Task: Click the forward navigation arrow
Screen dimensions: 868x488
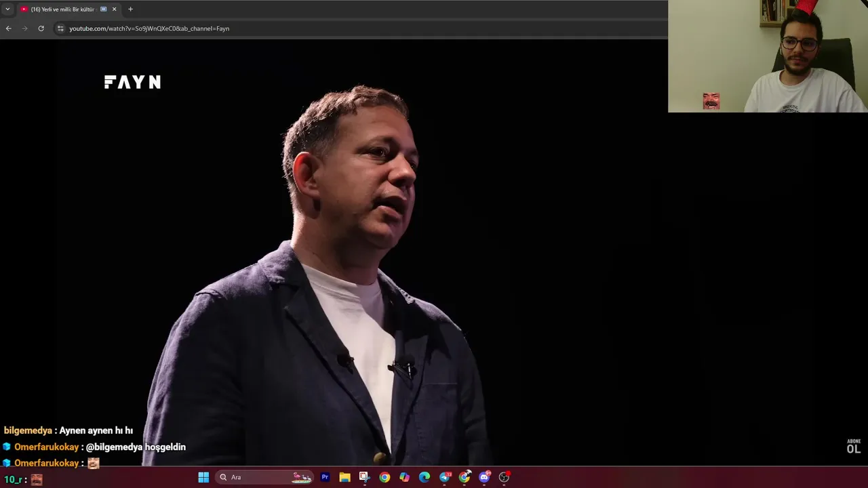Action: click(x=24, y=28)
